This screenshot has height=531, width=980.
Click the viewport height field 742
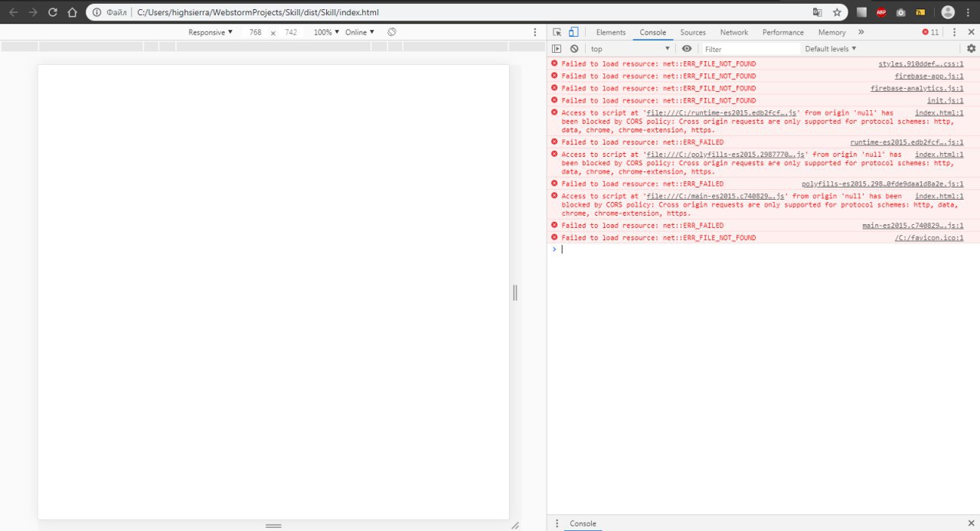pyautogui.click(x=291, y=32)
